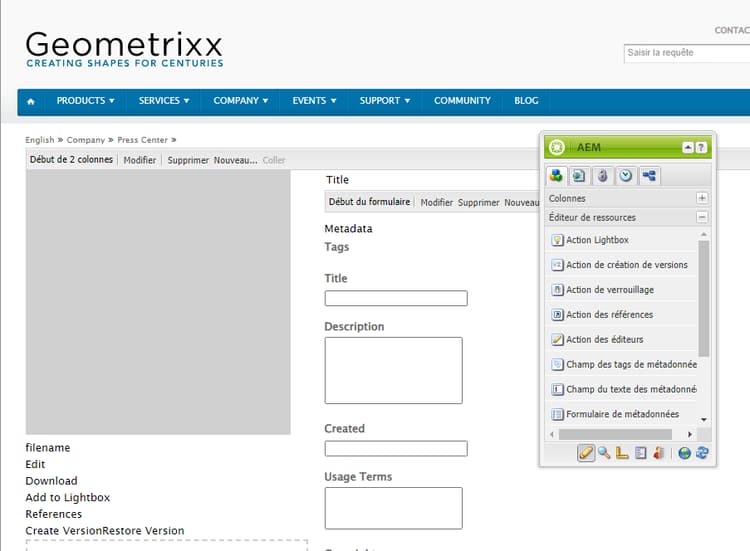The height and width of the screenshot is (551, 750).
Task: Click the Edit action under filename
Action: coord(35,464)
